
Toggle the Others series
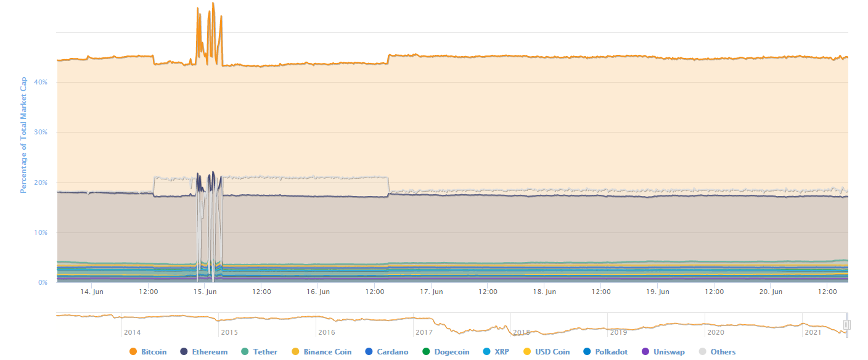tap(716, 352)
